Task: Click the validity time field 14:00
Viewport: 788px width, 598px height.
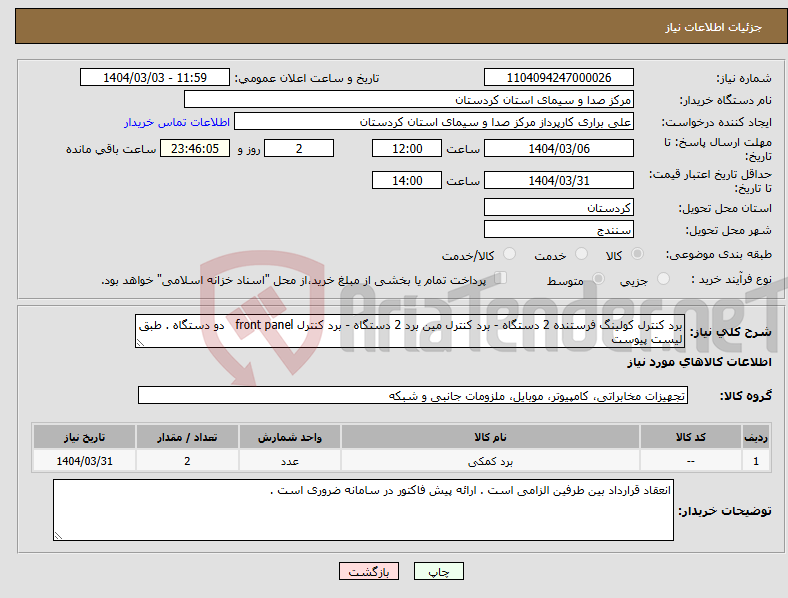Action: click(x=407, y=180)
